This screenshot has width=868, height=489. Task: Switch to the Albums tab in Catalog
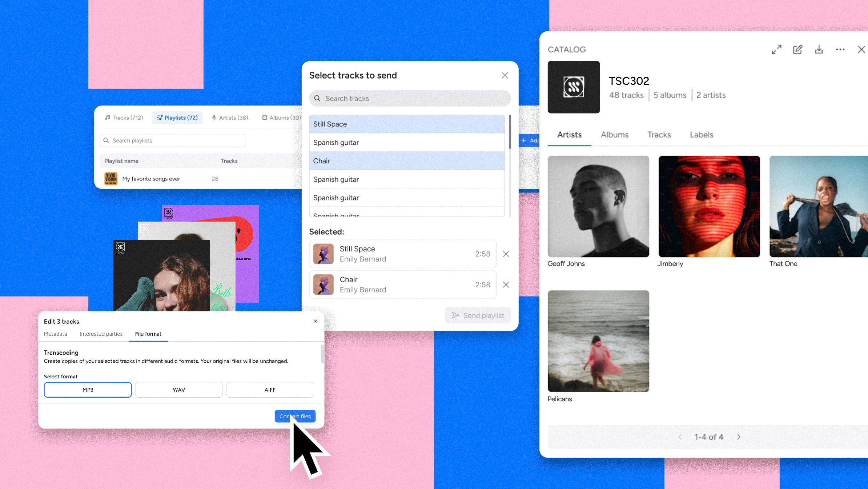(615, 135)
